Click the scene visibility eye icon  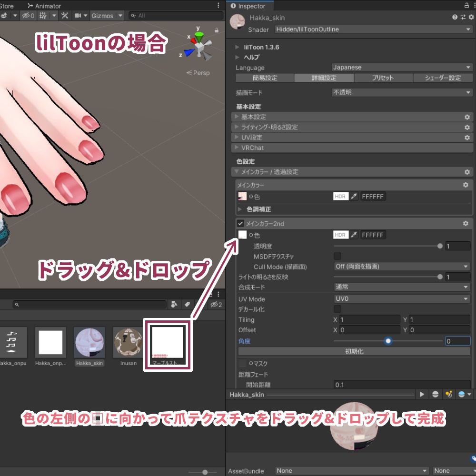pos(26,16)
